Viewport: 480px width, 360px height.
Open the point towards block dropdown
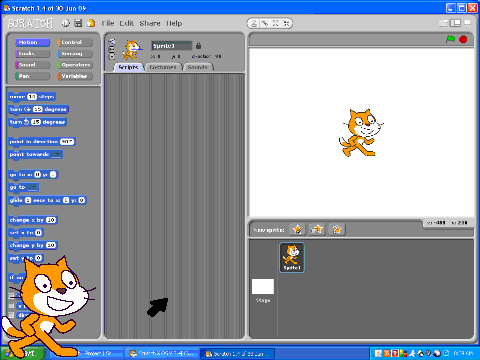coord(57,154)
